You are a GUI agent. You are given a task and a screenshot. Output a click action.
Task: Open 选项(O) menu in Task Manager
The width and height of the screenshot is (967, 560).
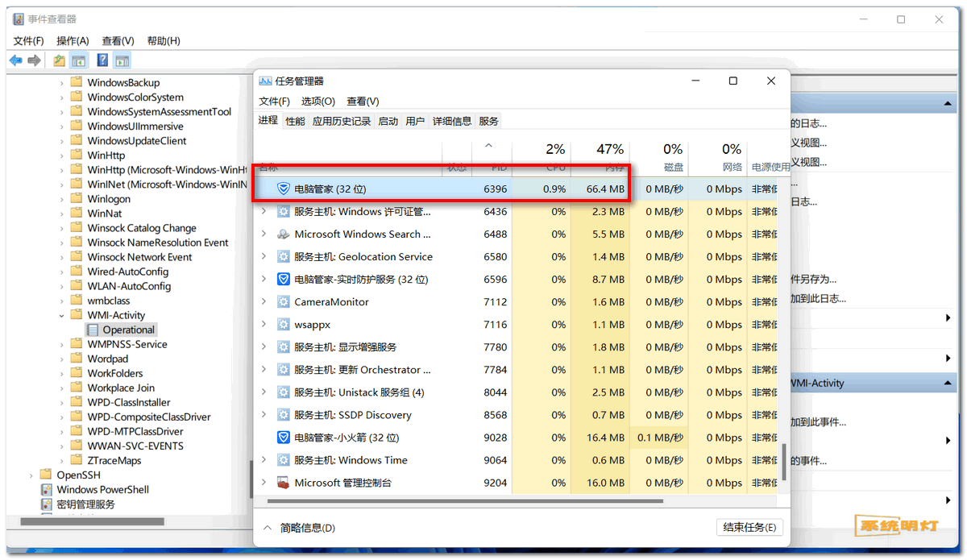tap(318, 101)
